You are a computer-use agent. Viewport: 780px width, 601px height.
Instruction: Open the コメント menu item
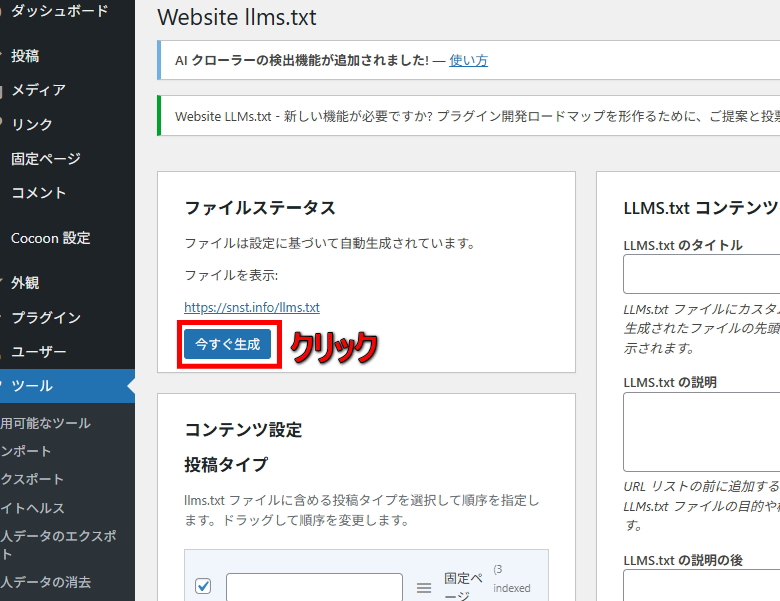coord(38,192)
